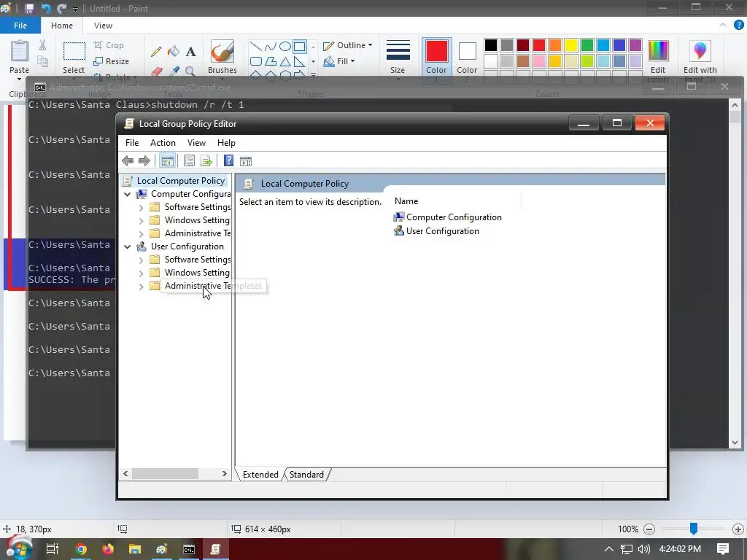
Task: Select the Pencil tool in Paint
Action: pos(156,52)
